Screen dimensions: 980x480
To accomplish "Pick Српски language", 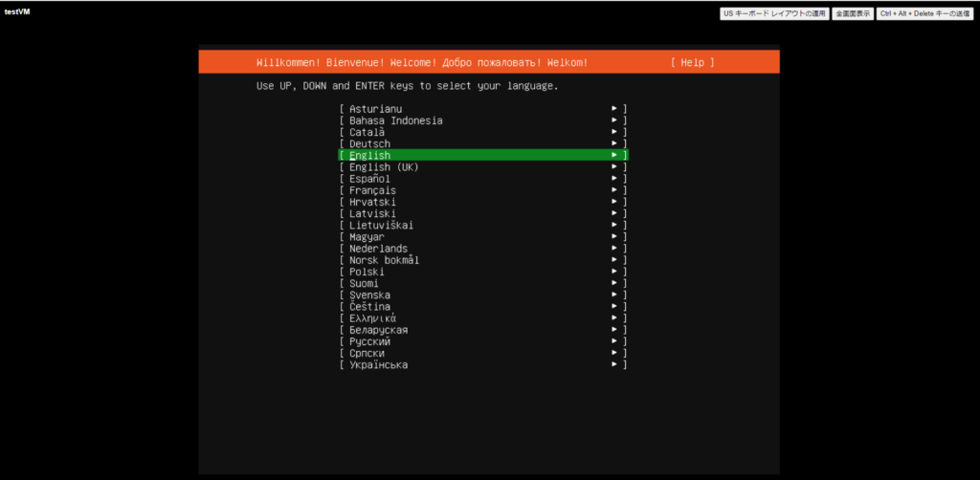I will tap(483, 353).
